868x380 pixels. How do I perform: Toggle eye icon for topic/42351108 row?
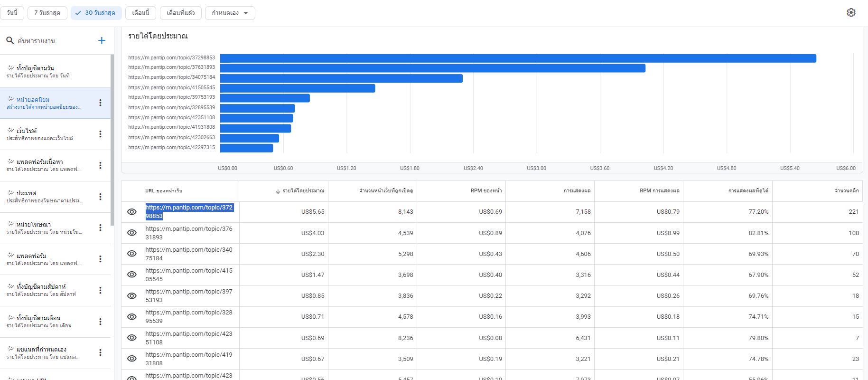[x=132, y=338]
